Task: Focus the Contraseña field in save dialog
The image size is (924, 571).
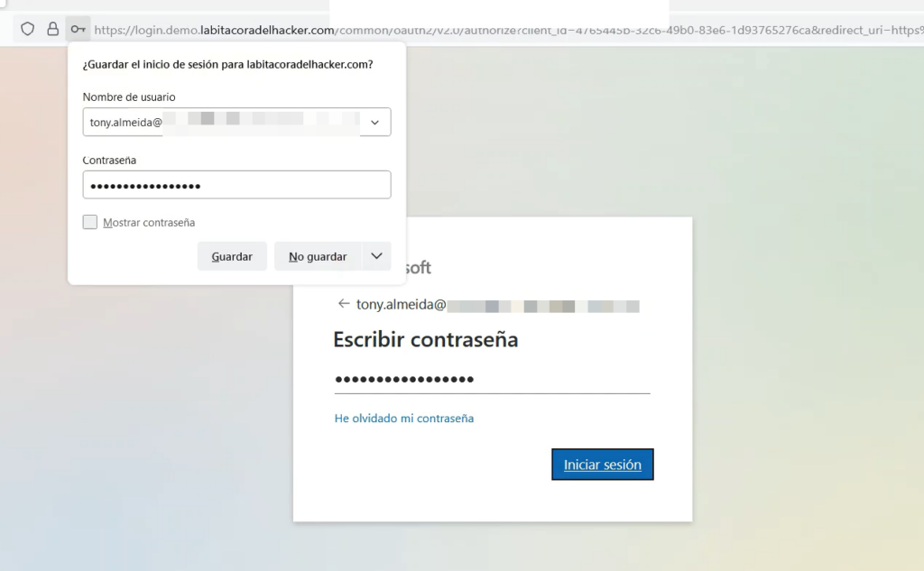Action: pyautogui.click(x=236, y=184)
